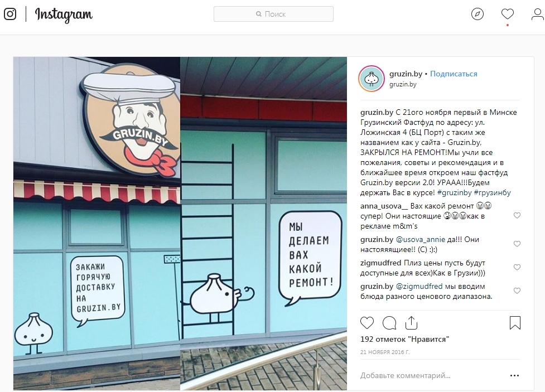Open the Explore compass icon
The width and height of the screenshot is (545, 392).
477,14
